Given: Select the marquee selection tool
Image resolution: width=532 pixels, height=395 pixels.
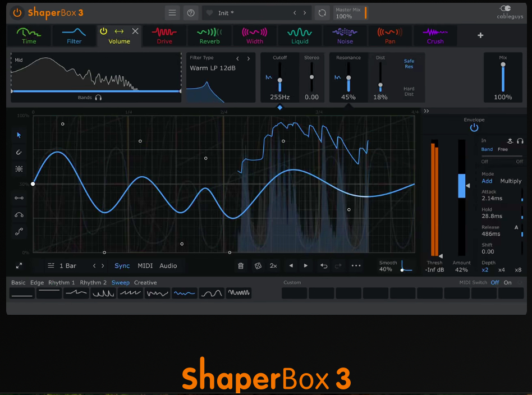Looking at the screenshot, I should [x=19, y=169].
